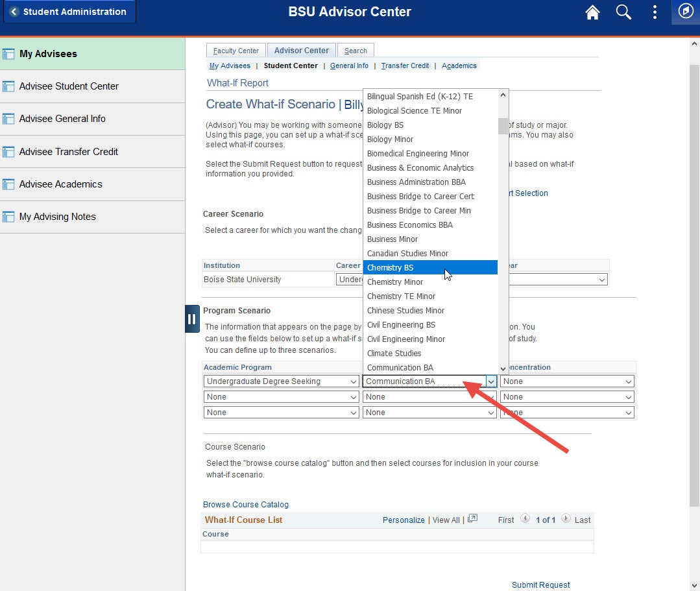The height and width of the screenshot is (591, 700).
Task: Choose Chinese Studies Minor option
Action: click(x=430, y=310)
